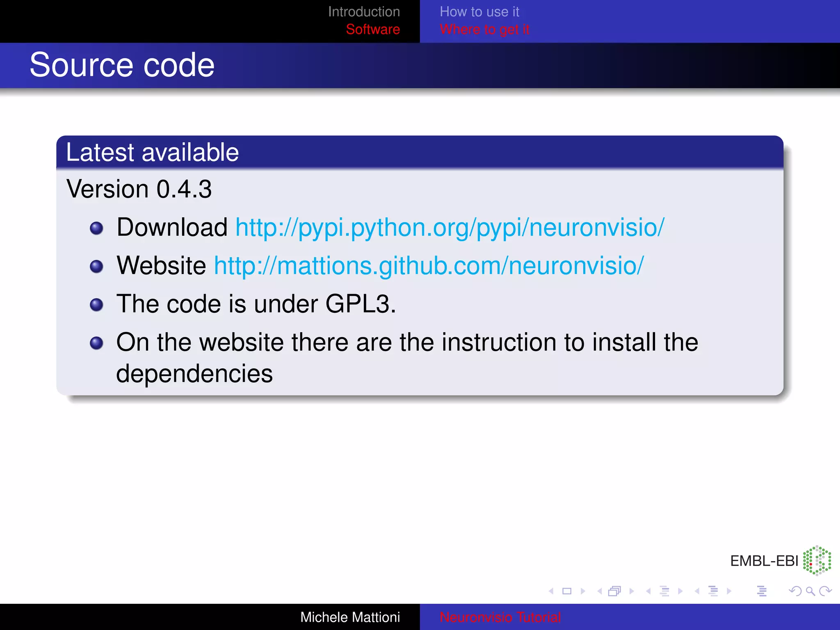Click the stacked frames navigation icon
This screenshot has height=630, width=840.
615,591
